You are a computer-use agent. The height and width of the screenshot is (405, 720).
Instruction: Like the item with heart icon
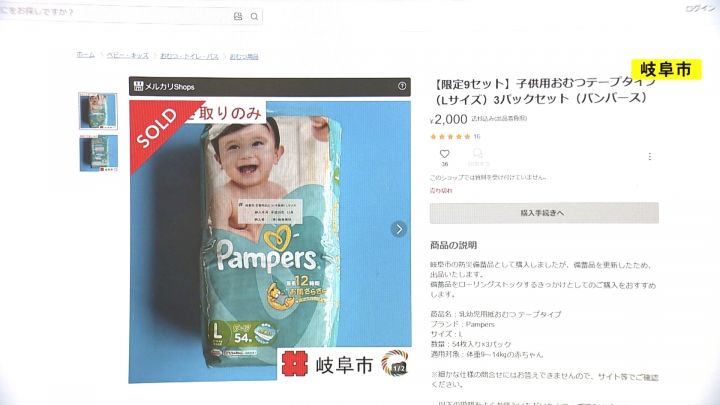[x=444, y=154]
